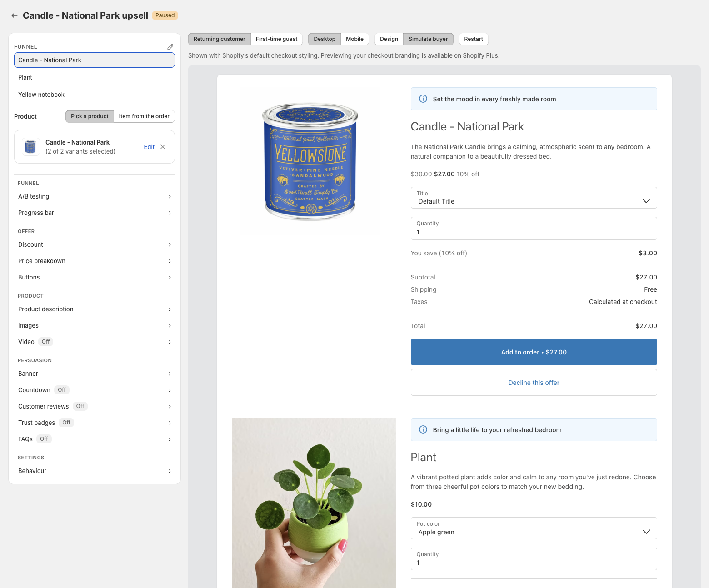Open the FAQs settings
Image resolution: width=709 pixels, height=588 pixels.
[95, 439]
